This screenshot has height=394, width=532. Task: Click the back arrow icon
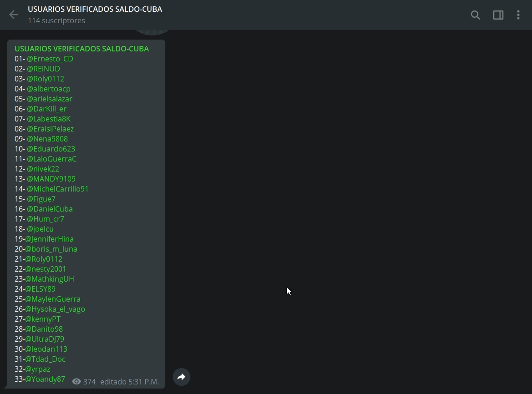(x=14, y=15)
